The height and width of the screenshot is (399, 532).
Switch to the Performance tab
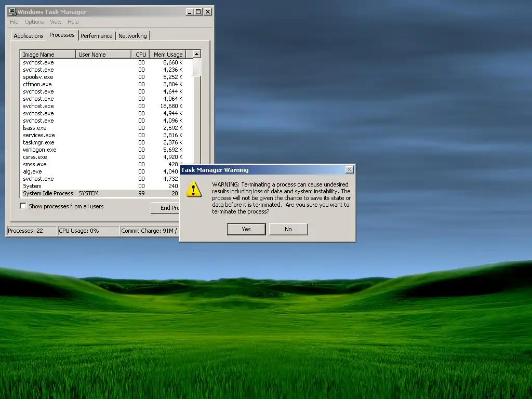tap(96, 36)
